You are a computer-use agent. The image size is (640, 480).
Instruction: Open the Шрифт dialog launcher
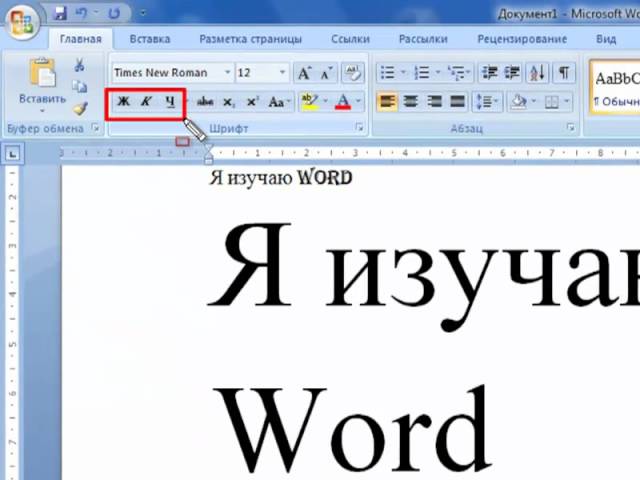[x=359, y=127]
